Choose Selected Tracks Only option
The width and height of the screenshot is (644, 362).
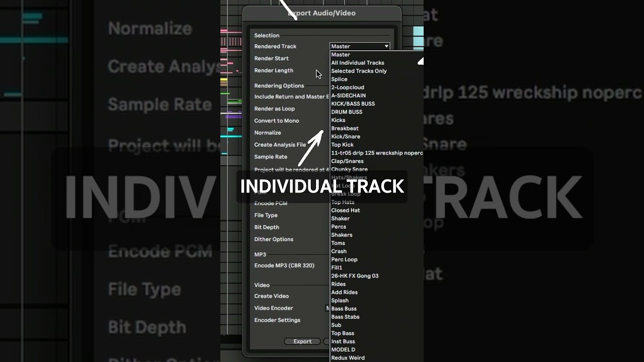tap(359, 71)
